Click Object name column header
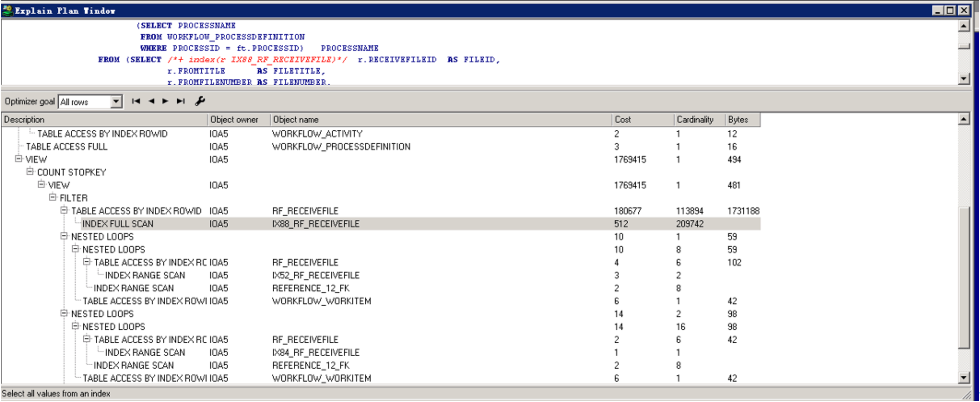The image size is (980, 402). [441, 120]
